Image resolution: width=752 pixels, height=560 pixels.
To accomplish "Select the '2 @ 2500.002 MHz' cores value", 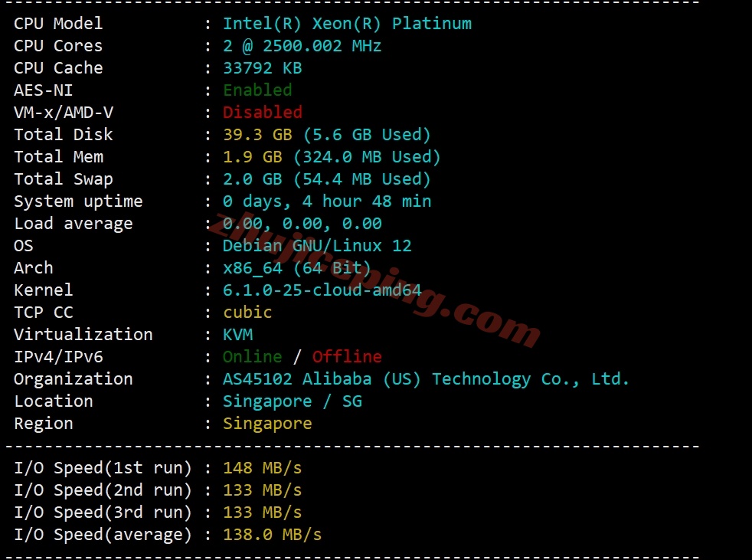I will pyautogui.click(x=302, y=46).
